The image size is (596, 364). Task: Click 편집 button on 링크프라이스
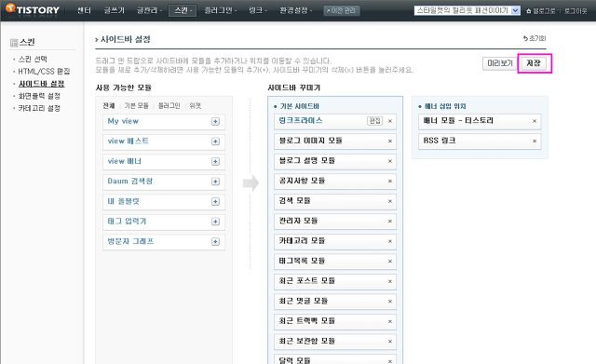(374, 121)
